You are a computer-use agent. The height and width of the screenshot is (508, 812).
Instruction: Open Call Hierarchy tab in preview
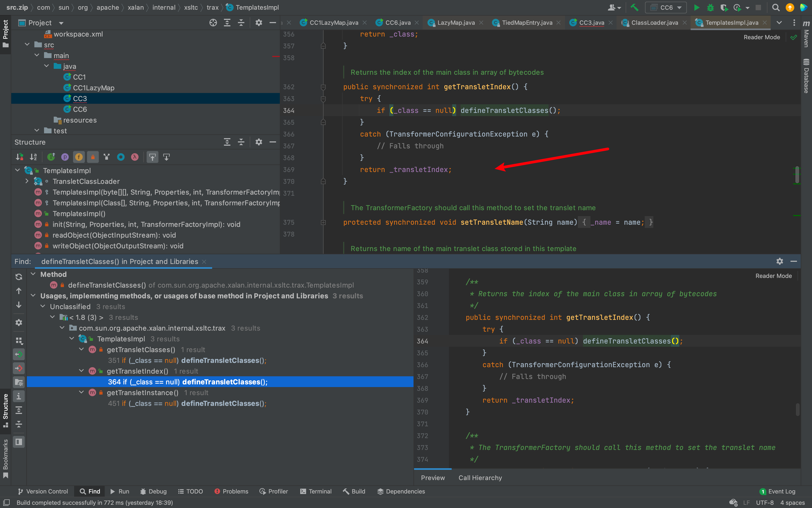[480, 477]
